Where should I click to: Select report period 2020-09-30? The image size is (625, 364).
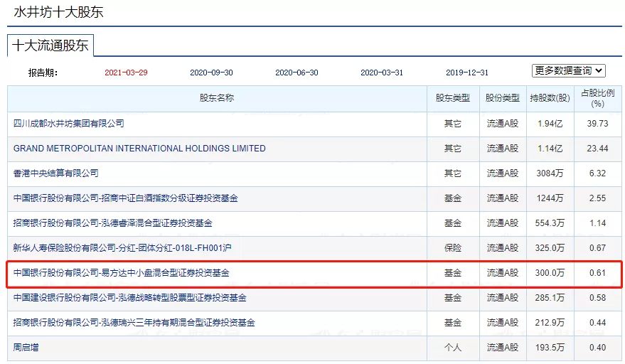coord(211,73)
